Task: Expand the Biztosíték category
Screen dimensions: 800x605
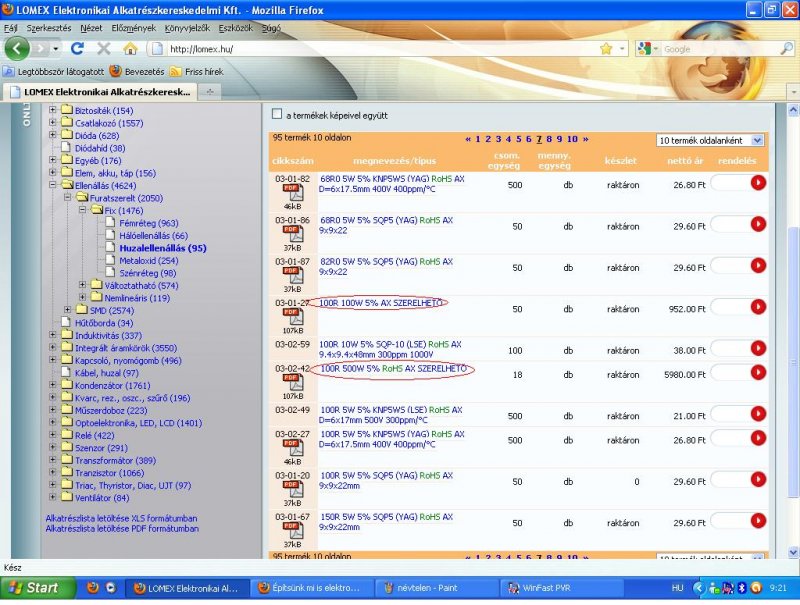Action: (53, 110)
